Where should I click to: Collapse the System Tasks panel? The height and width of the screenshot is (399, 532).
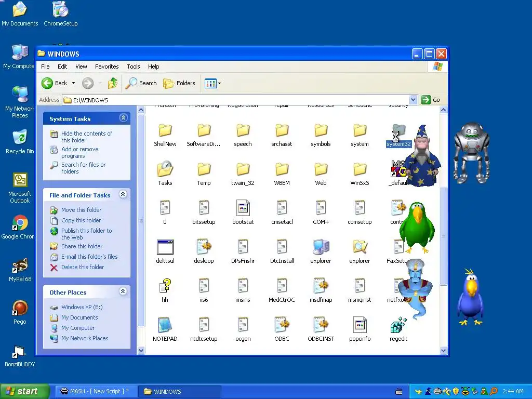point(123,118)
